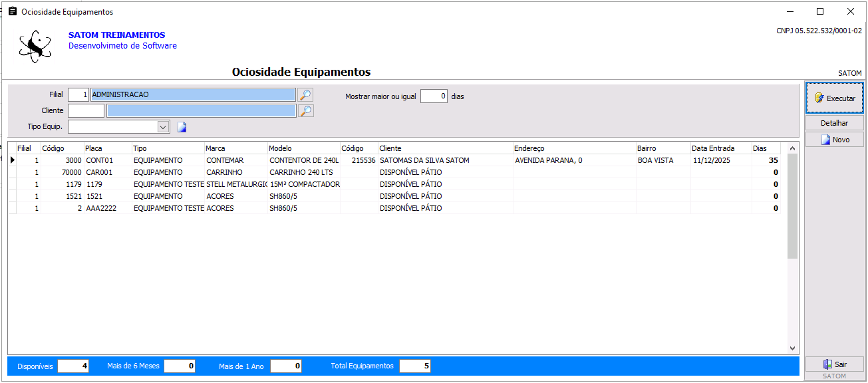Sort by the Placa column header
Screen dimensions: 868x383
(x=106, y=148)
